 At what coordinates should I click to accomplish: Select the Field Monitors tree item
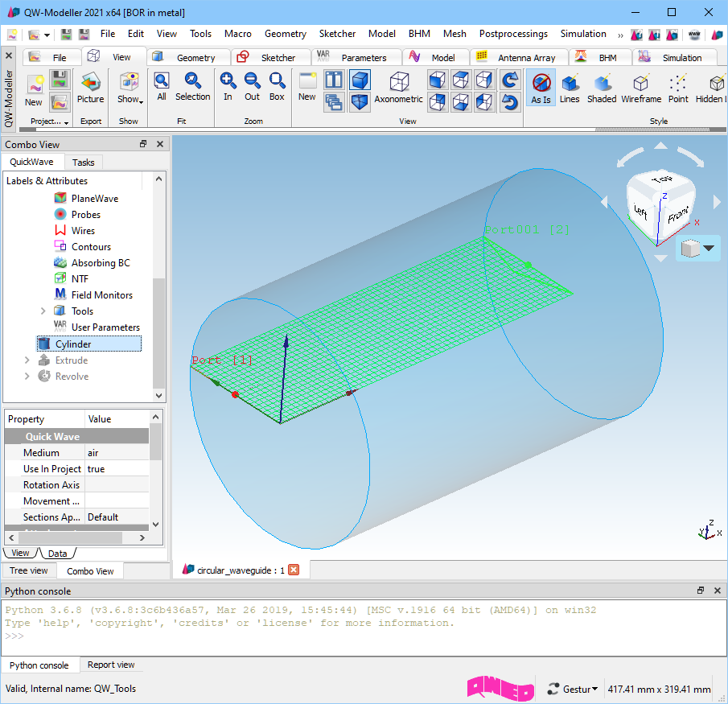93,295
